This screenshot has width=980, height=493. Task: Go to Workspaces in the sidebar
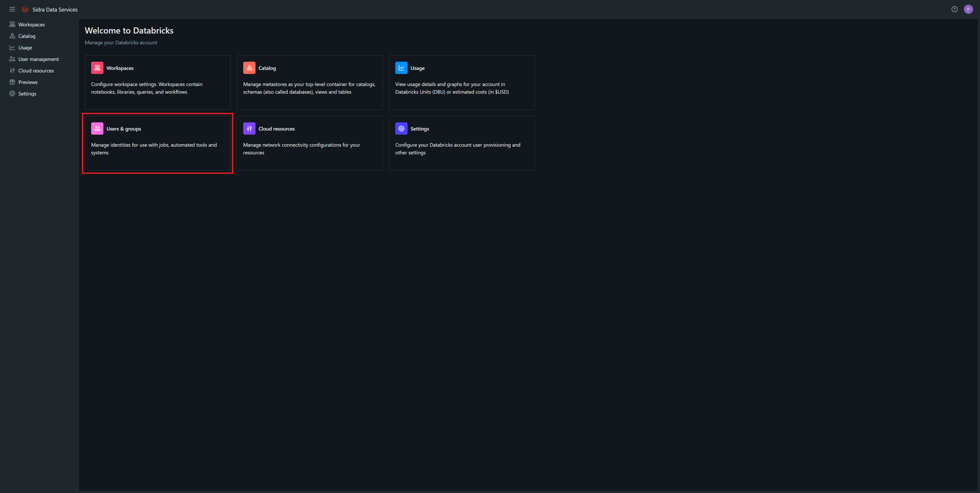[x=31, y=24]
